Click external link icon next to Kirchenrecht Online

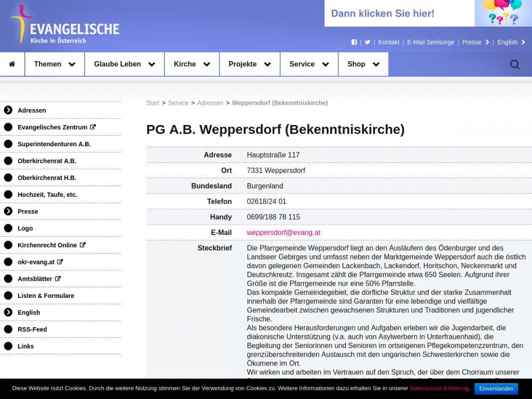point(82,245)
